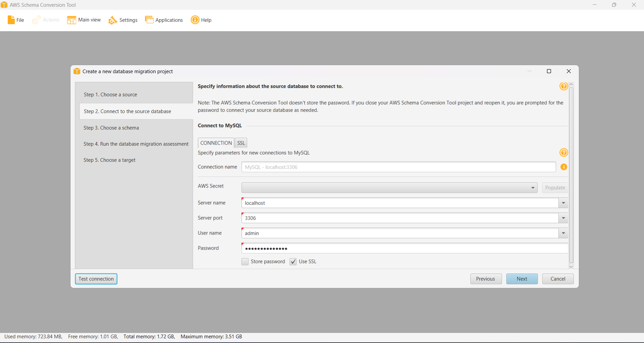Enable the Store password checkbox
Viewport: 644px width, 343px height.
tap(245, 261)
